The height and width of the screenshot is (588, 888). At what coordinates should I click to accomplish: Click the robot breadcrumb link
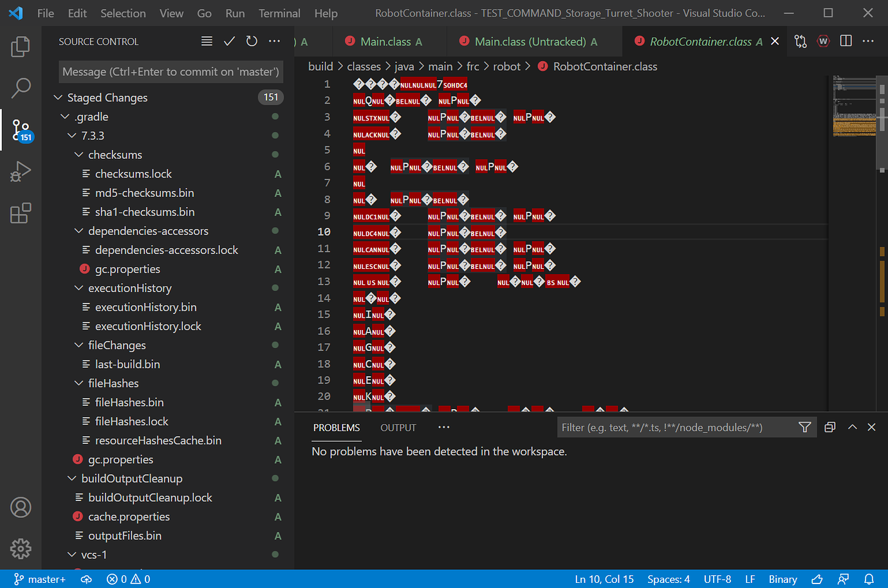(x=506, y=66)
